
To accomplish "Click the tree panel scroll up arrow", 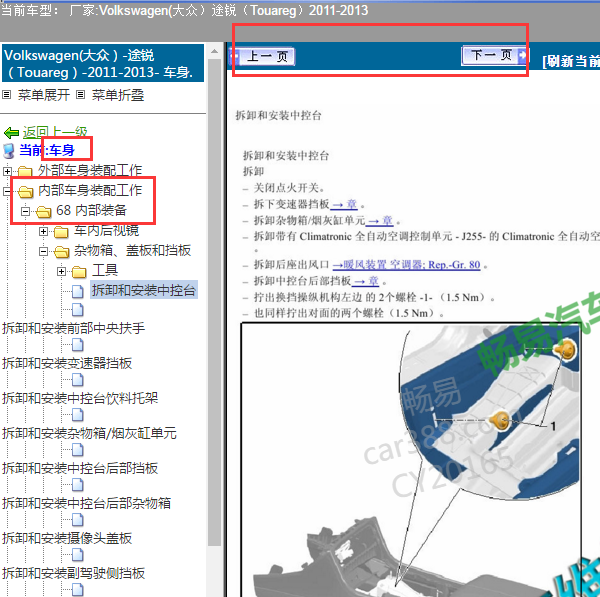I will click(215, 51).
